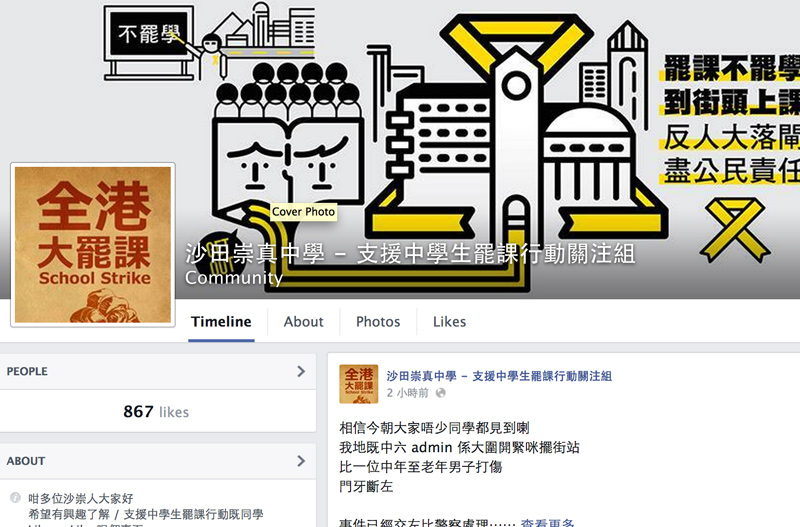Screen dimensions: 800x527
Task: Click the yellow ribbon graphic in the cover
Action: [735, 230]
